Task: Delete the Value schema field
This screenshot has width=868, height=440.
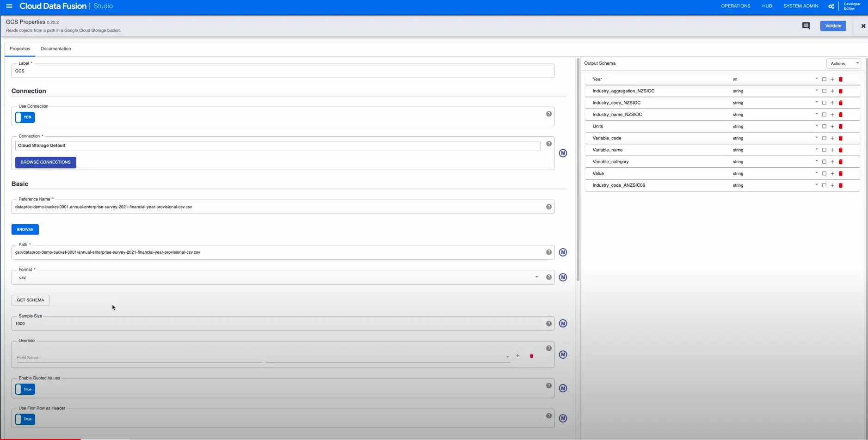Action: tap(841, 174)
